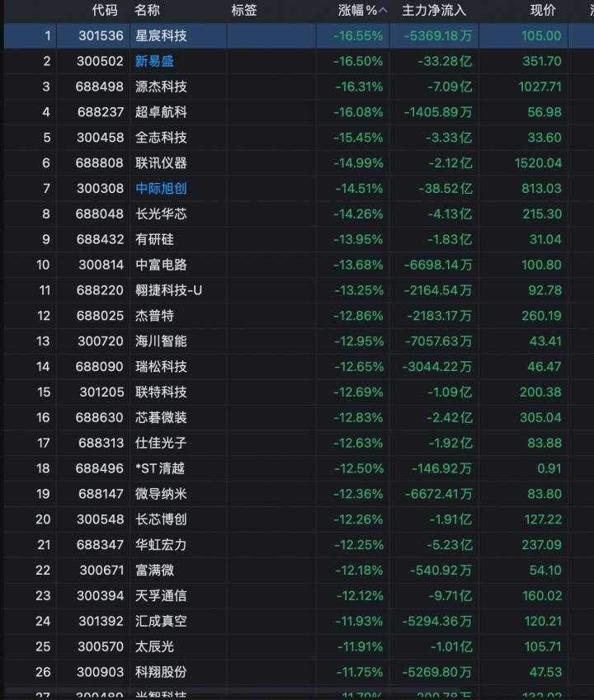Click 长芯博创 stock name

[x=161, y=519]
